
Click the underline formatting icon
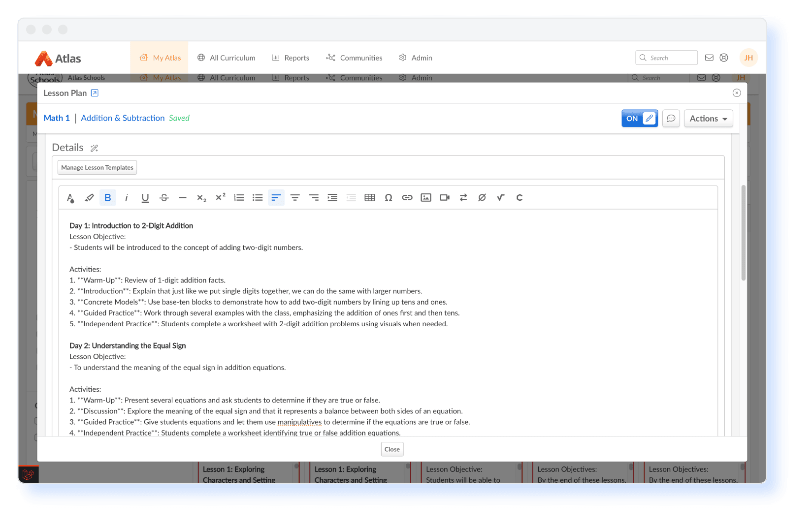[x=145, y=198]
